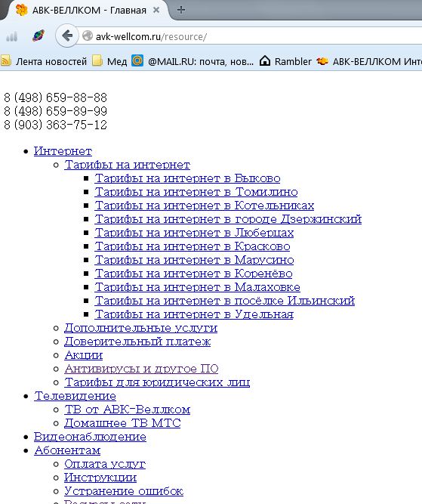This screenshot has height=504, width=422.
Task: Open Антивирусы и другое ПО link
Action: pyautogui.click(x=141, y=368)
